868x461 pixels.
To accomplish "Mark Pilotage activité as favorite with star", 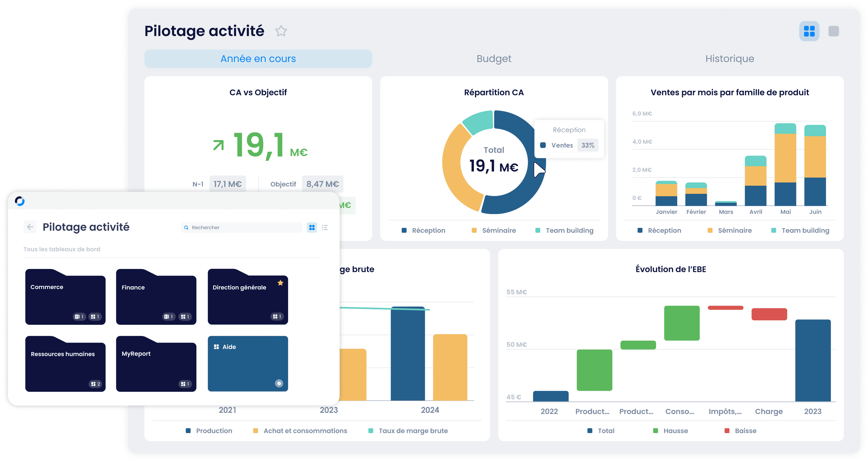I will (x=281, y=31).
